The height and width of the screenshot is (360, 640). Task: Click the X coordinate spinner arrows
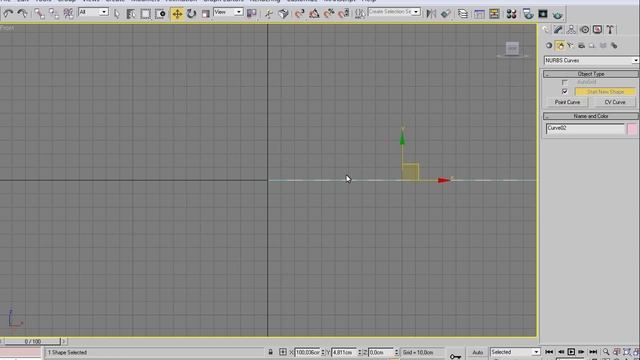coord(323,352)
